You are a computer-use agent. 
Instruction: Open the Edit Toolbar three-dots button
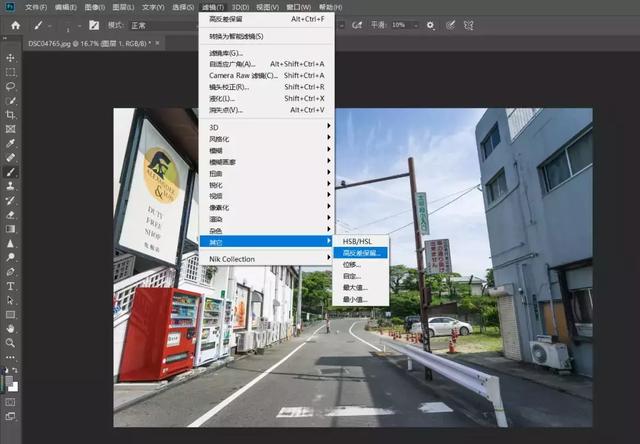click(x=11, y=357)
